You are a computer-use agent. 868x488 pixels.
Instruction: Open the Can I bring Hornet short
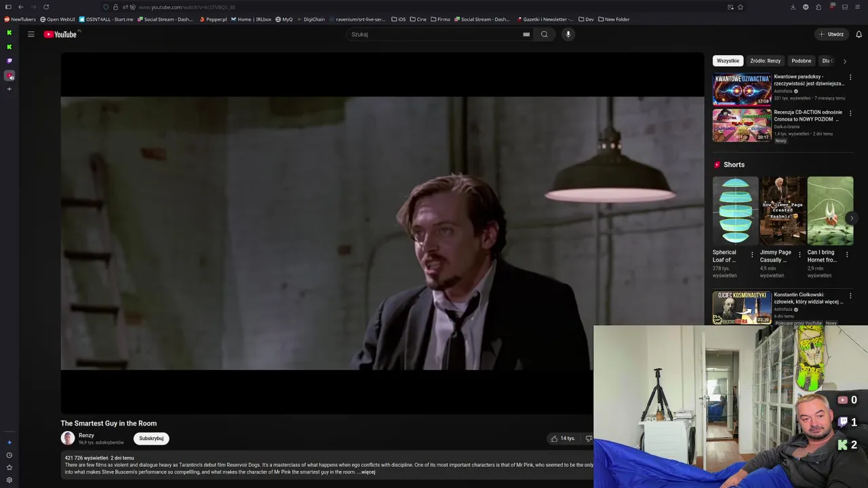(830, 211)
